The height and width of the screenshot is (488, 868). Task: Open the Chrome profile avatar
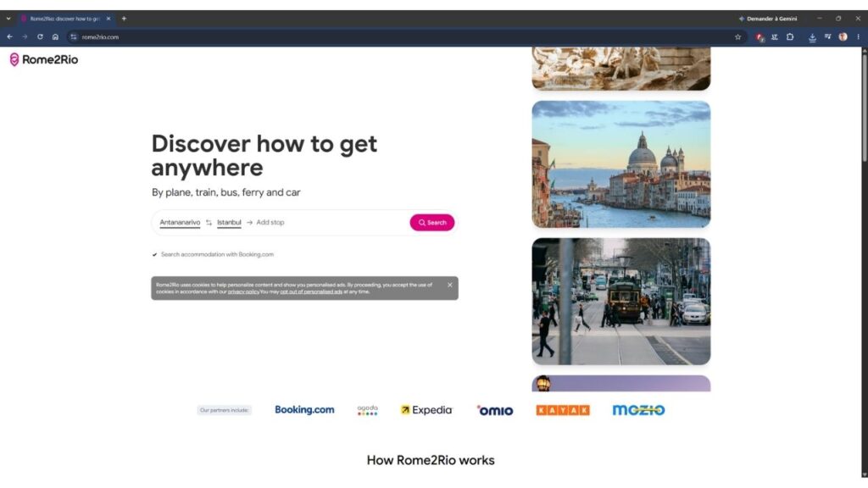(843, 37)
